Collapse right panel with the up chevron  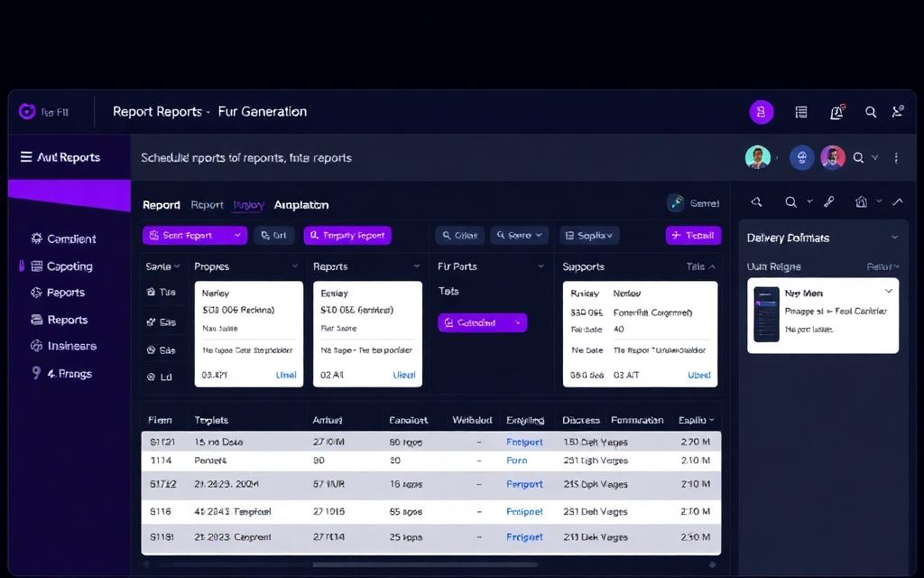click(898, 201)
